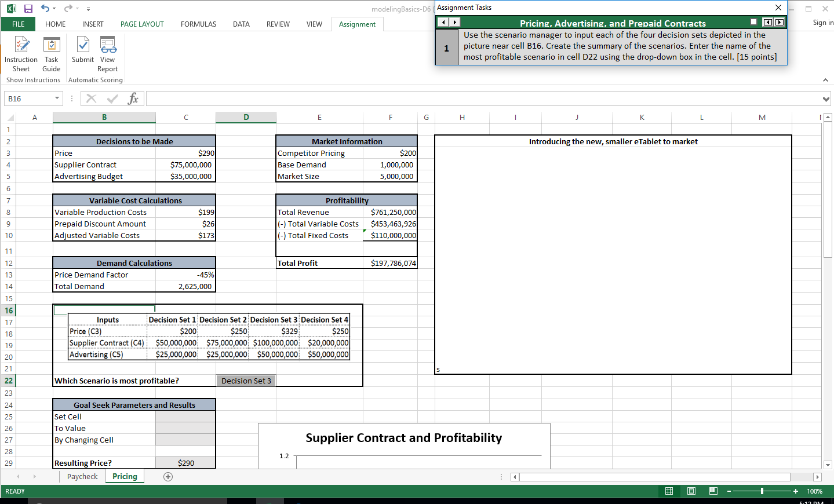834x504 pixels.
Task: Click the Supplier Contract and Profitability chart title
Action: 404,438
